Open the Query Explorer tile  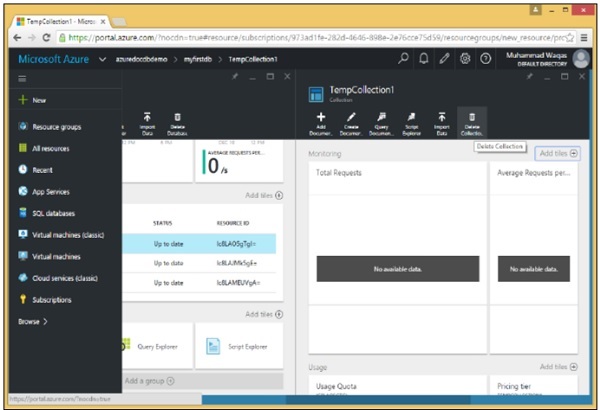pos(157,346)
